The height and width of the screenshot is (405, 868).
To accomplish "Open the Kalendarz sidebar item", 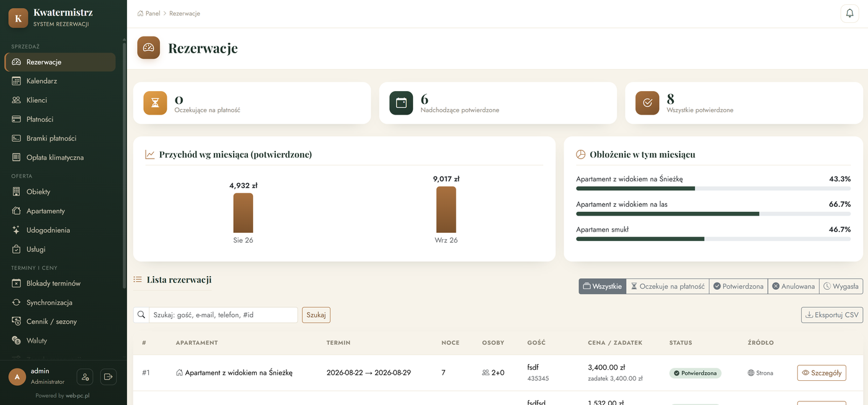I will (x=60, y=81).
